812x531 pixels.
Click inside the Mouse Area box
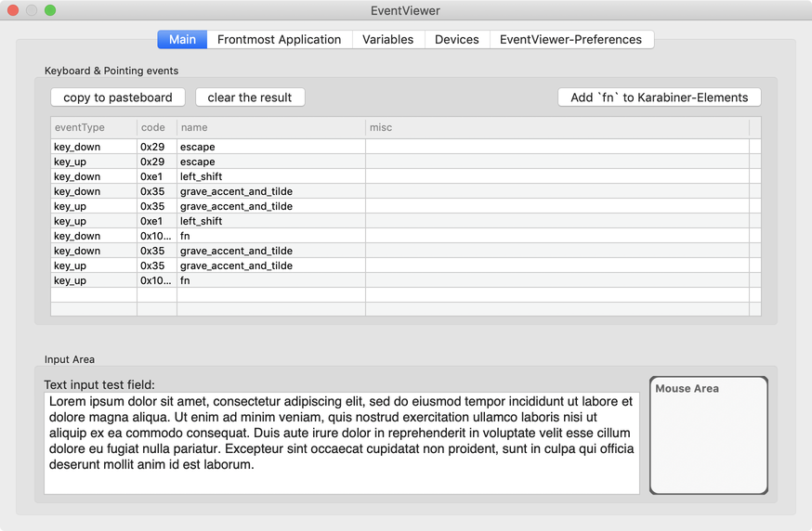coord(709,435)
